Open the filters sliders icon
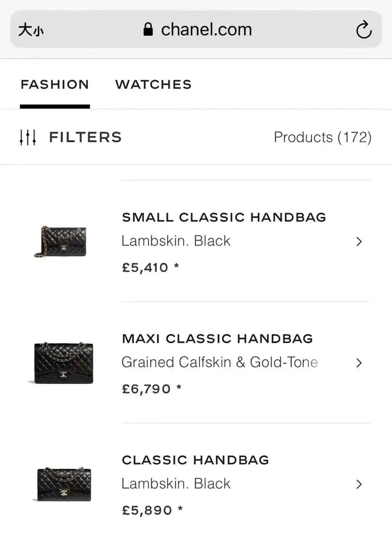Image resolution: width=392 pixels, height=538 pixels. (x=27, y=137)
